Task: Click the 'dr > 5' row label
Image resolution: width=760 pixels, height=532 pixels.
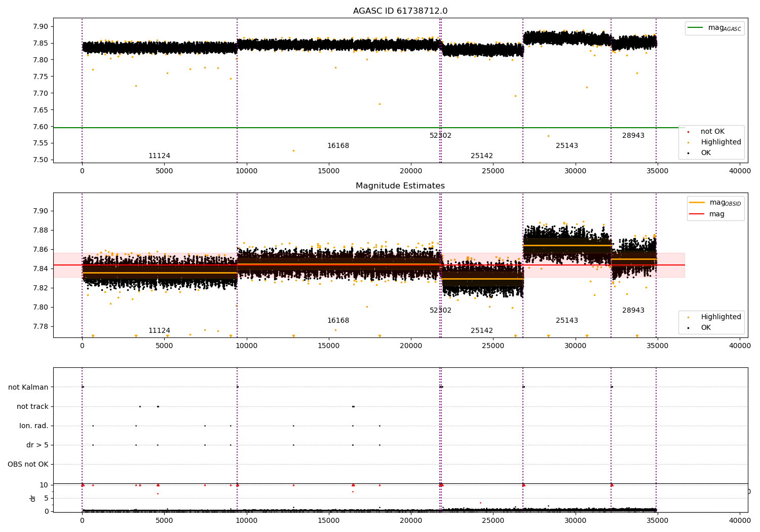Action: pos(37,445)
